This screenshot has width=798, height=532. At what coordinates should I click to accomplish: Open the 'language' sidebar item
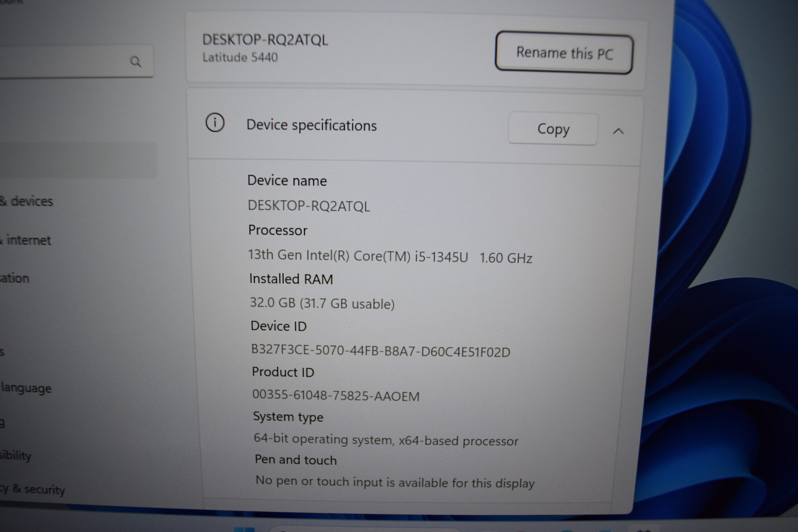26,388
